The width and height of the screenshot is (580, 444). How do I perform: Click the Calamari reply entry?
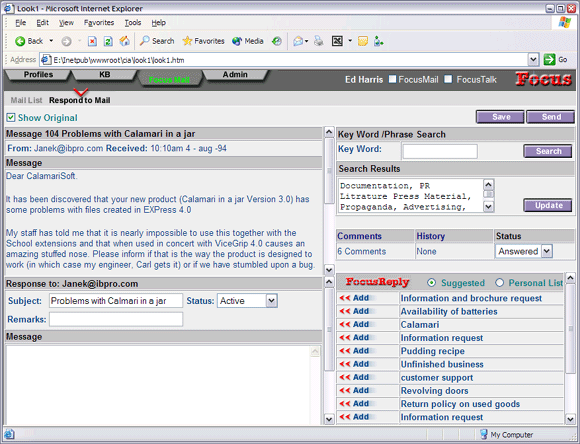(x=420, y=324)
